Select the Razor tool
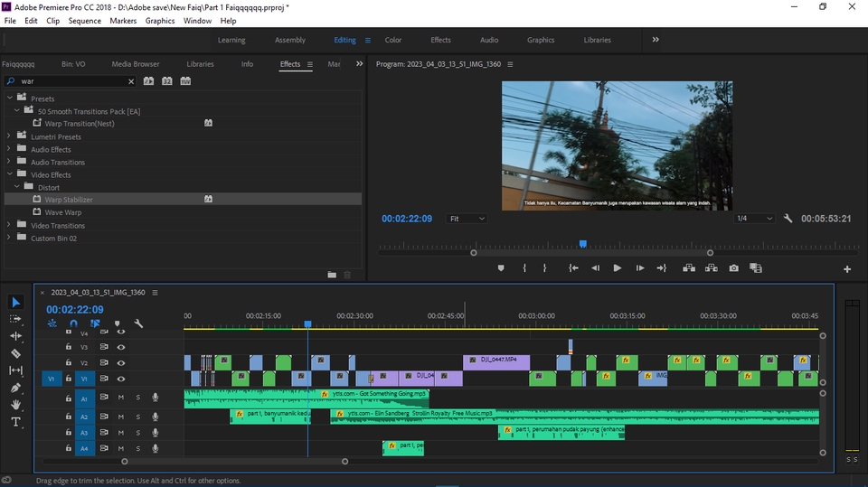The width and height of the screenshot is (868, 487). tap(15, 353)
